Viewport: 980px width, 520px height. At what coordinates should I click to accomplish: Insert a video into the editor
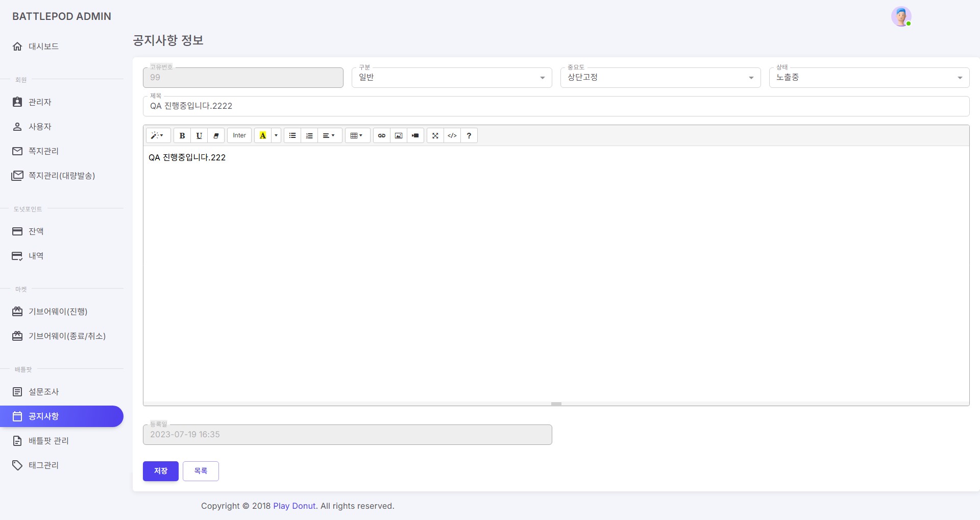[415, 135]
